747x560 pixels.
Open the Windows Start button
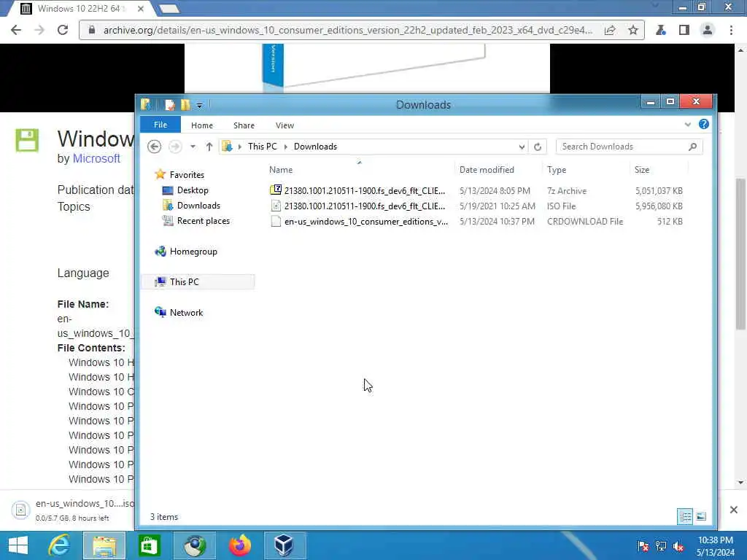coord(18,545)
